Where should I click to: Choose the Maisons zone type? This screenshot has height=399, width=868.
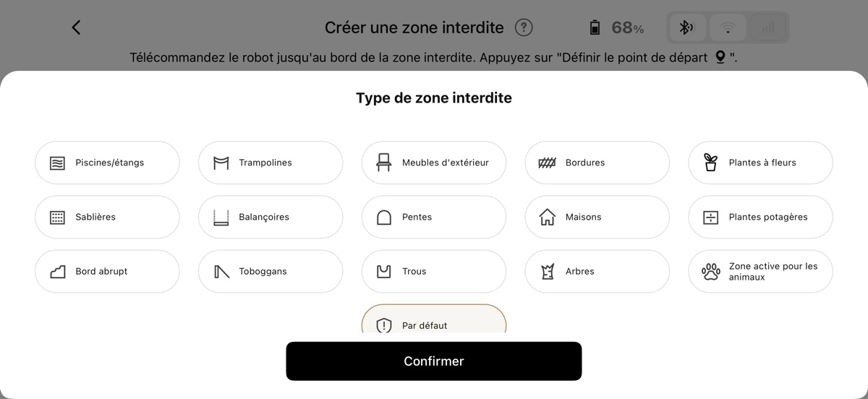pyautogui.click(x=597, y=217)
